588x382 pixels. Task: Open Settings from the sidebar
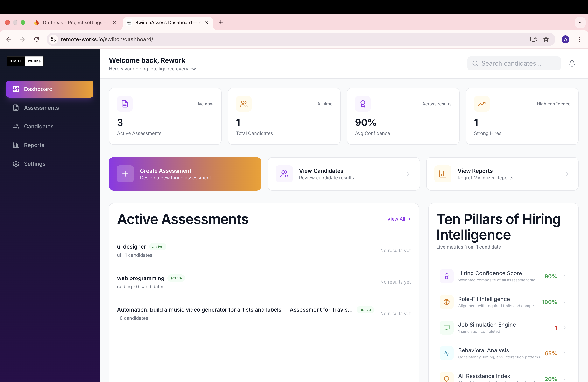point(34,164)
